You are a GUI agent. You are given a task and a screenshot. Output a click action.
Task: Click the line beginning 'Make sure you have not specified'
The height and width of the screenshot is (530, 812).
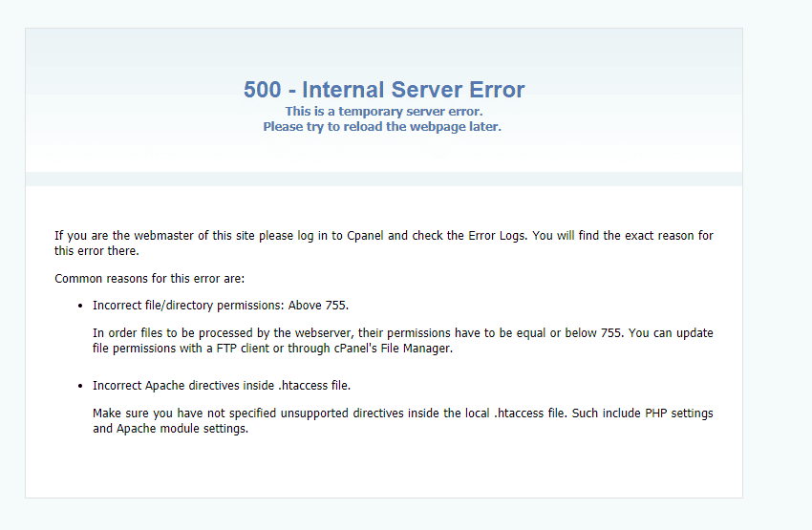403,413
